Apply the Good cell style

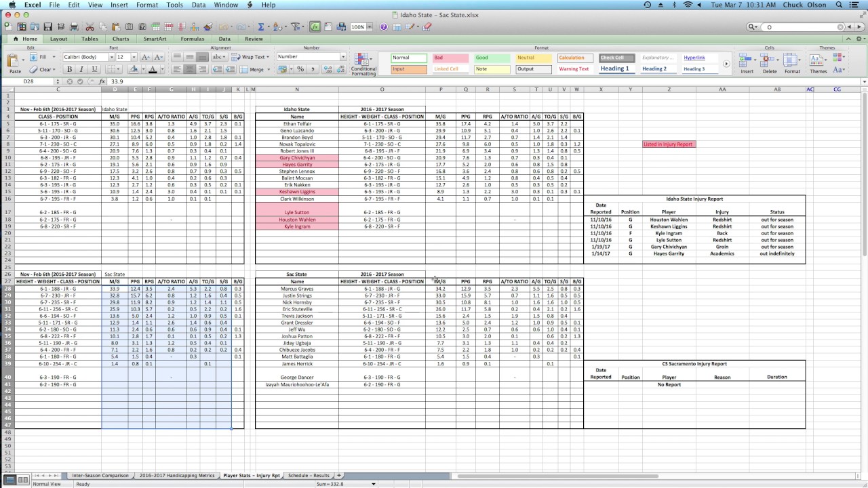click(x=492, y=58)
